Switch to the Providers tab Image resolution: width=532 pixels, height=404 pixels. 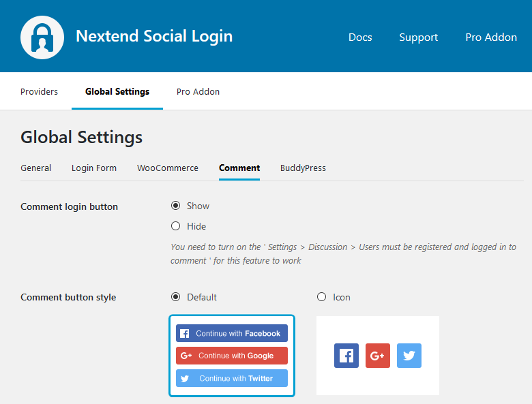coord(39,91)
